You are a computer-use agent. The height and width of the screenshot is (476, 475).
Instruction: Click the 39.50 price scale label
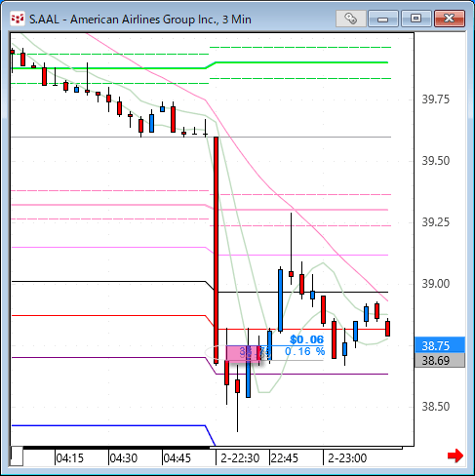pyautogui.click(x=436, y=161)
